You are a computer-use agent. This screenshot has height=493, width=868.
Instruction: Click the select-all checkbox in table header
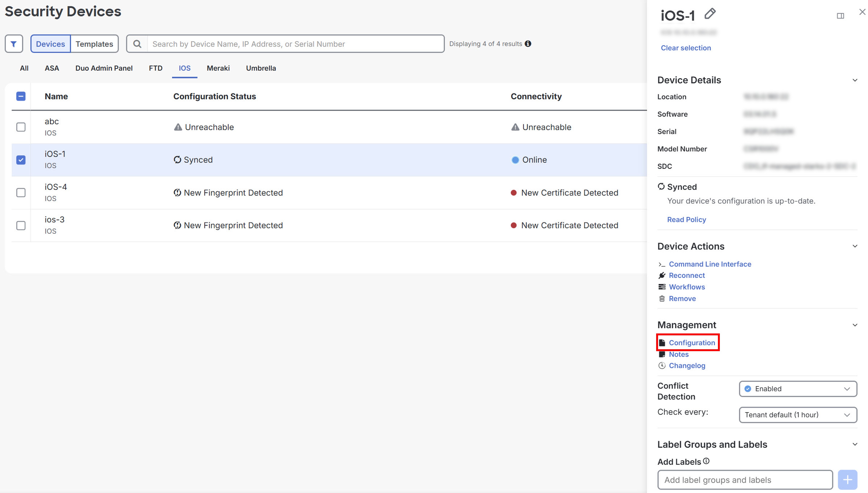point(21,96)
